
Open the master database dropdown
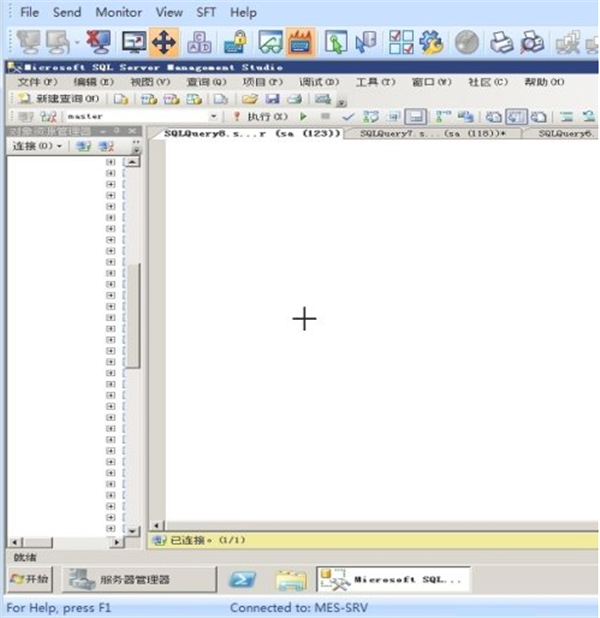(x=213, y=117)
